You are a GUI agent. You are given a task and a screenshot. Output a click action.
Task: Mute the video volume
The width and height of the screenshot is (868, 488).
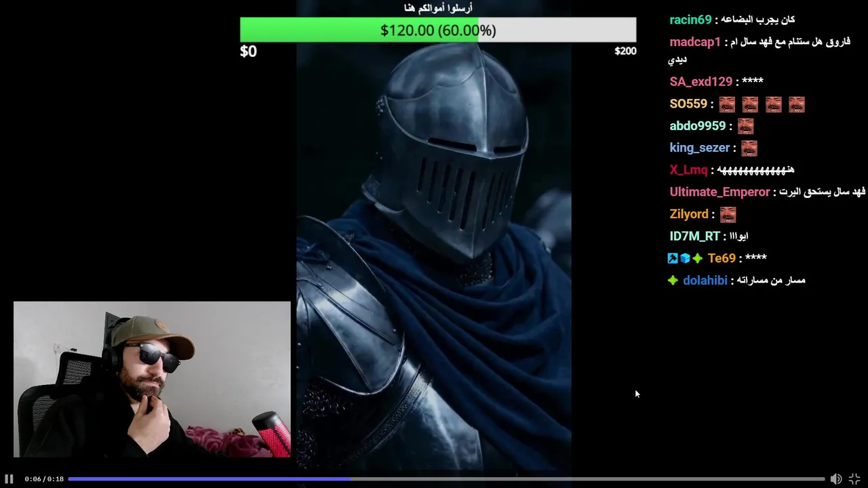(x=836, y=479)
